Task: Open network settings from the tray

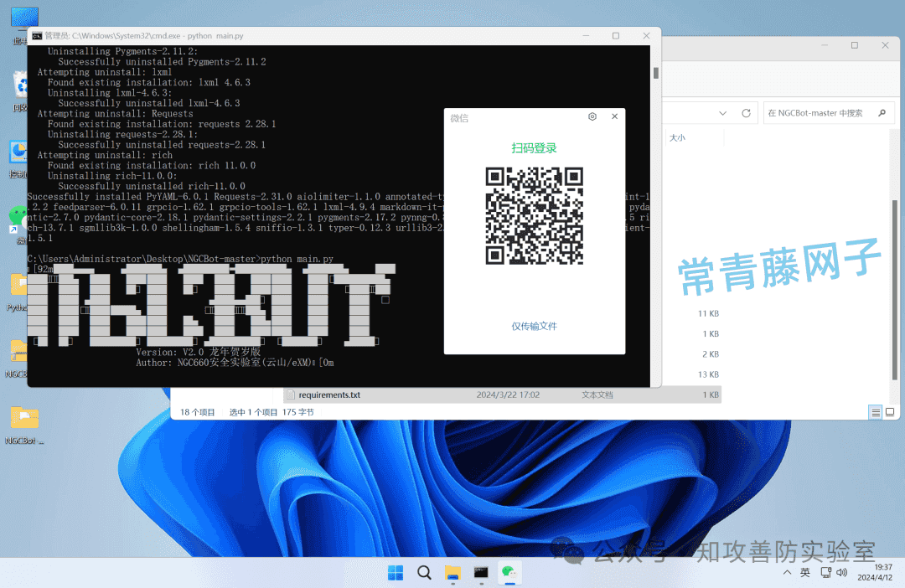Action: pyautogui.click(x=826, y=572)
